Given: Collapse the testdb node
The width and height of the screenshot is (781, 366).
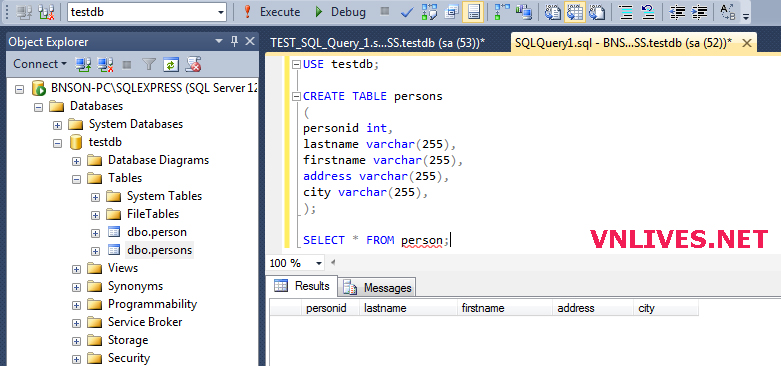Looking at the screenshot, I should tap(58, 142).
